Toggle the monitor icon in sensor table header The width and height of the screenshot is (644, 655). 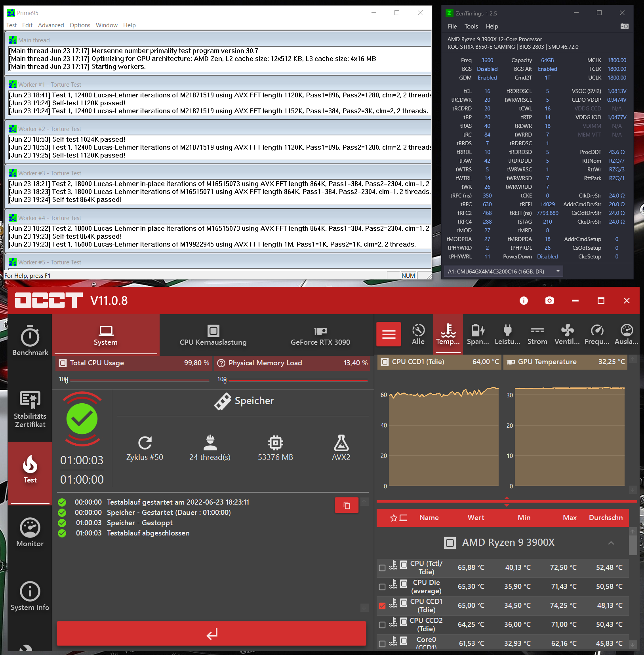click(x=403, y=518)
